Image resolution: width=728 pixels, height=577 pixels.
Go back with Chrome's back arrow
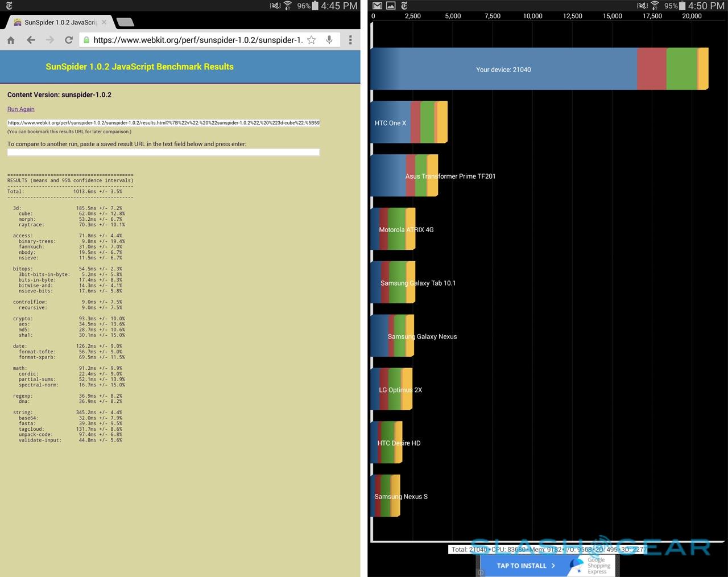pyautogui.click(x=31, y=40)
